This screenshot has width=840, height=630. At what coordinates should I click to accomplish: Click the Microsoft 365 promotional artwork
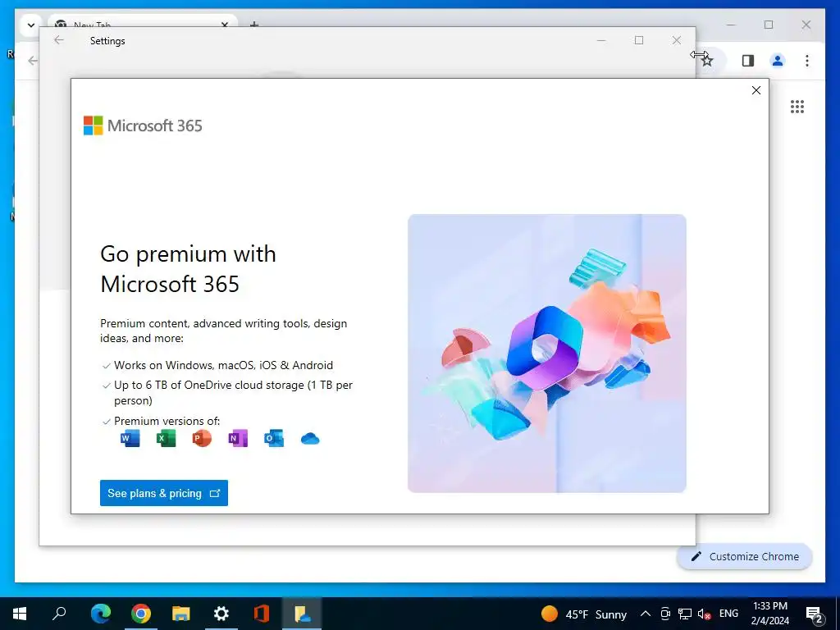[x=547, y=353]
